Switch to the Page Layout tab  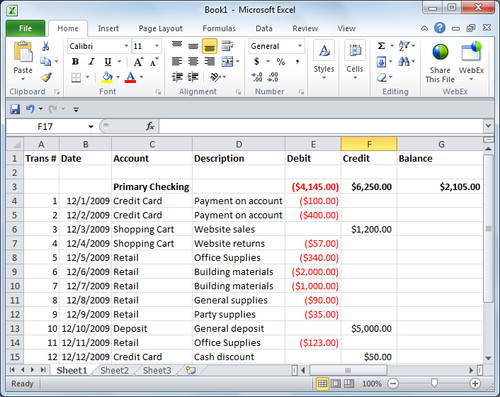(161, 28)
